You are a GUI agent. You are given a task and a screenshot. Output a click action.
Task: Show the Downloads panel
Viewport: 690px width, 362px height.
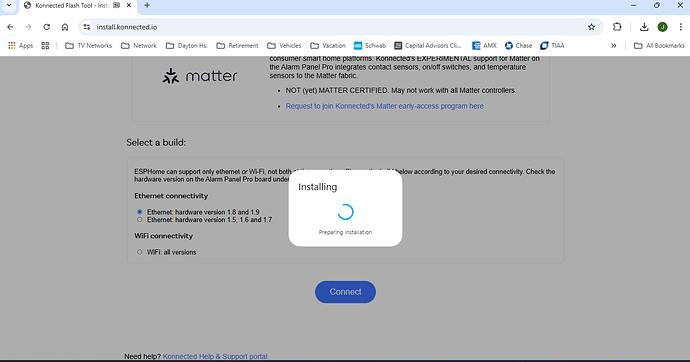coord(644,27)
